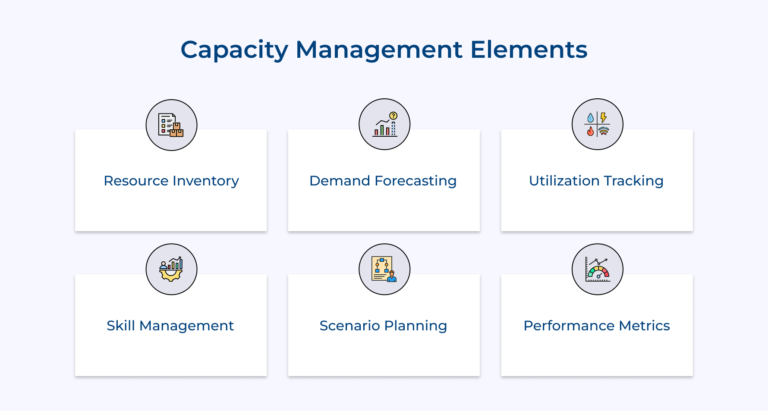Click the Performance Metrics gauge icon
The width and height of the screenshot is (768, 411).
pos(598,269)
